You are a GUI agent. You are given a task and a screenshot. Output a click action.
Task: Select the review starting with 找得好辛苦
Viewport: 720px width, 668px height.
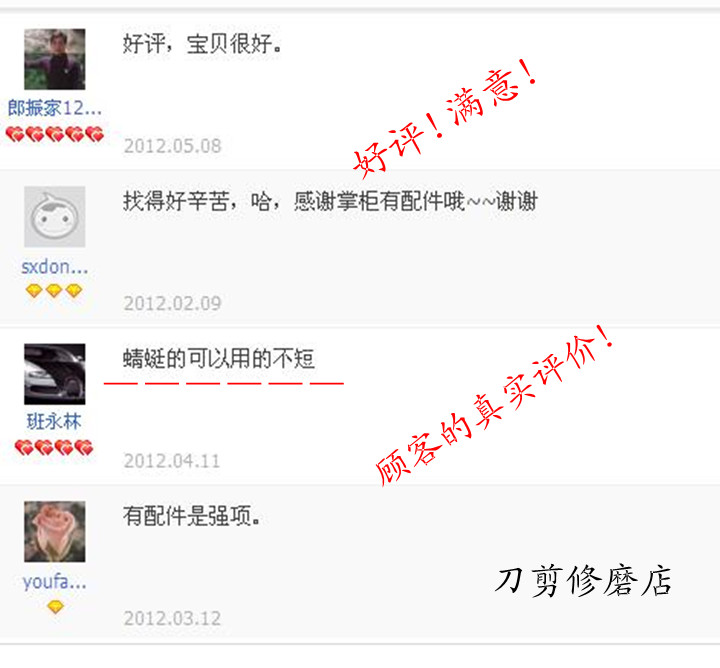(x=330, y=201)
